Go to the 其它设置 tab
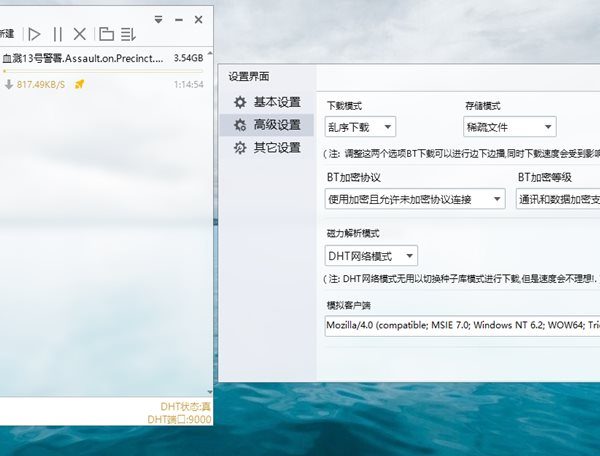 (x=266, y=148)
